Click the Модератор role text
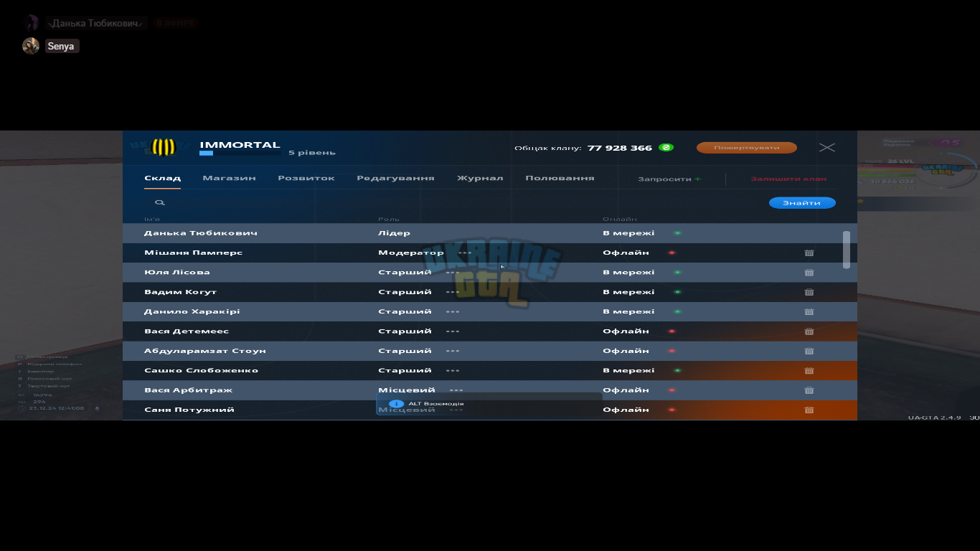The width and height of the screenshot is (980, 551). click(x=411, y=253)
